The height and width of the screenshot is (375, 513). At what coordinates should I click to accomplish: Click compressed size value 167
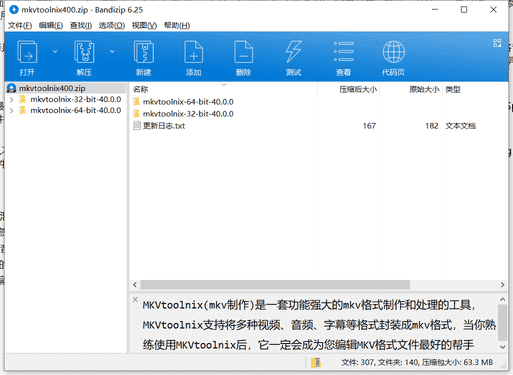point(369,126)
